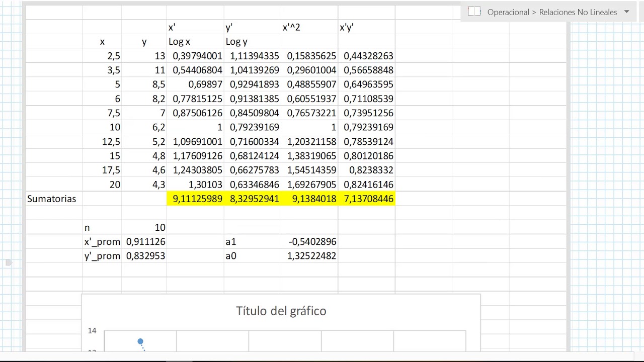Viewport: 644px width, 362px height.
Task: Select cell with value 0,8238332
Action: (x=366, y=170)
